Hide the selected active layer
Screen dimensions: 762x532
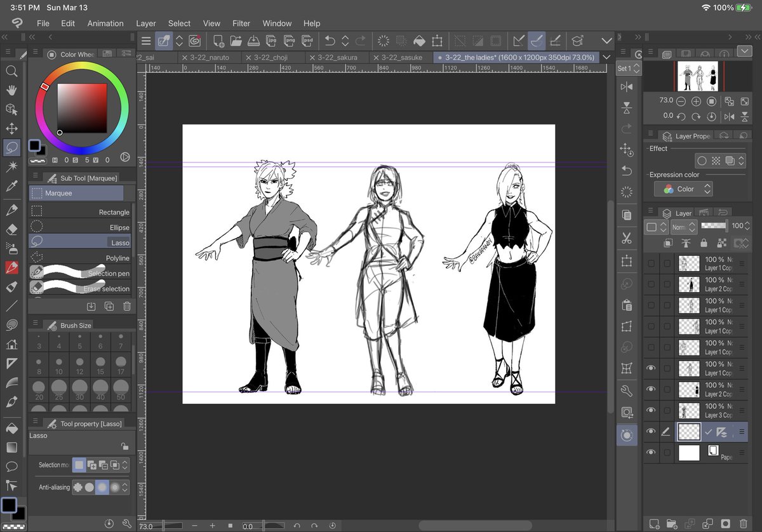(651, 432)
